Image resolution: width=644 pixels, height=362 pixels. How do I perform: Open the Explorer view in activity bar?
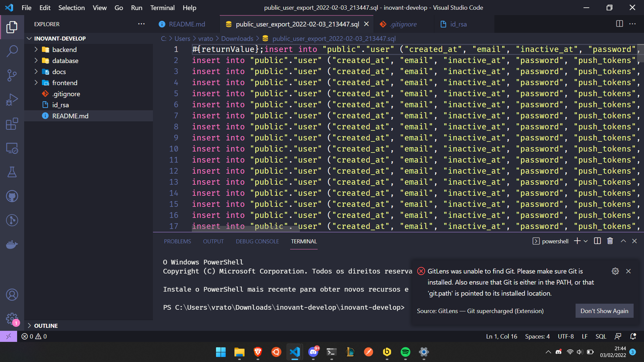[x=12, y=27]
